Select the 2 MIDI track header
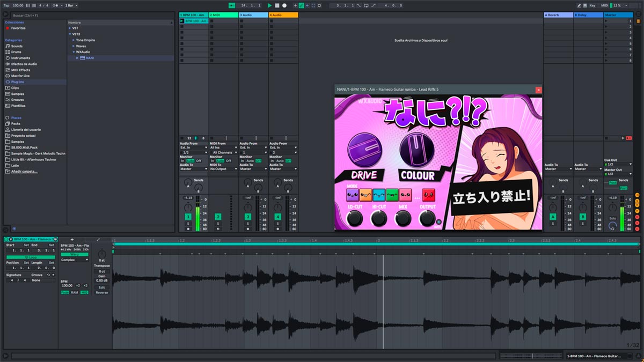The height and width of the screenshot is (362, 644). point(223,15)
